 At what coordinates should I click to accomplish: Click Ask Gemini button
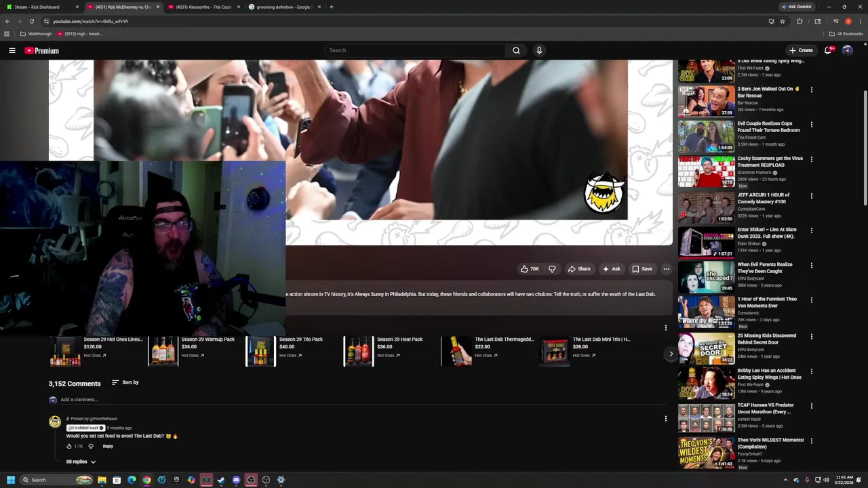pyautogui.click(x=796, y=7)
